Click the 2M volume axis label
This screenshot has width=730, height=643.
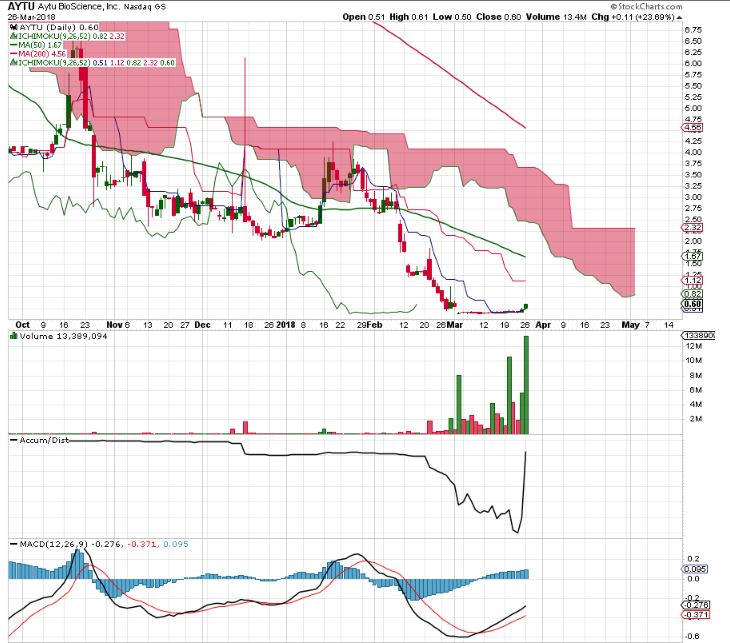[x=696, y=419]
